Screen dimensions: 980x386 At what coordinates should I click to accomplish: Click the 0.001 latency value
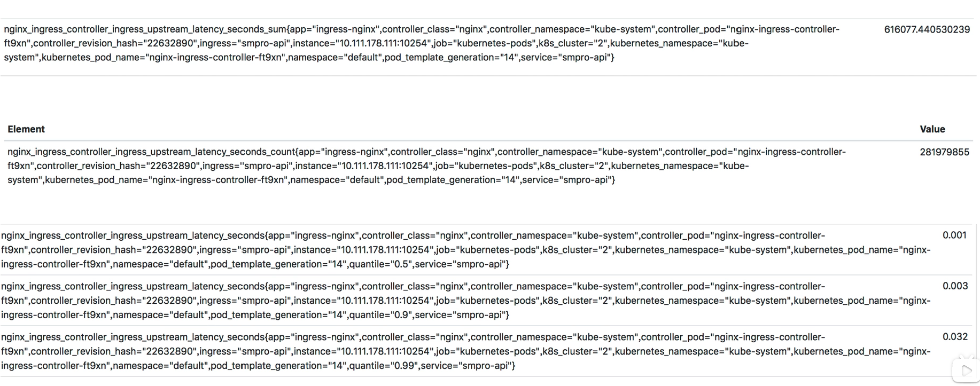click(x=954, y=235)
